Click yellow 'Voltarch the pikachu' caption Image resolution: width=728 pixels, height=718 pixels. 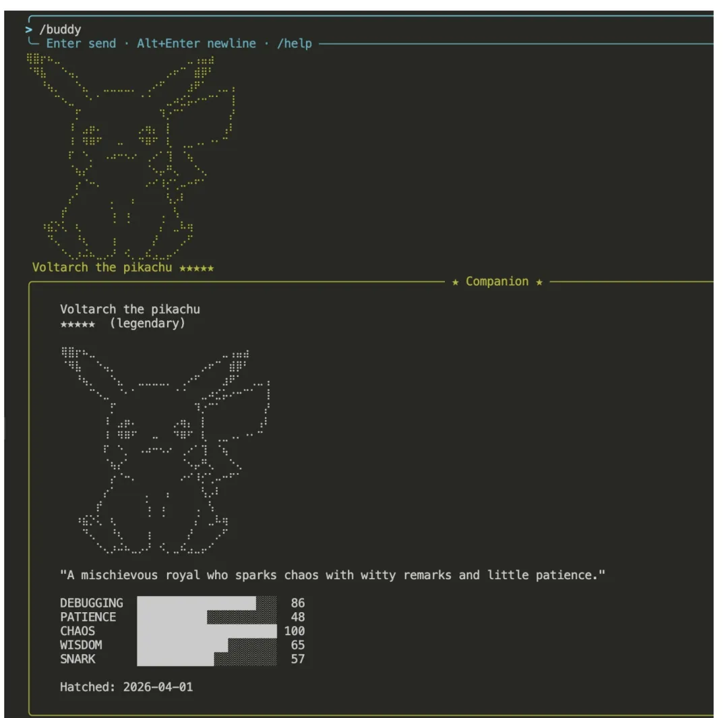pyautogui.click(x=102, y=268)
